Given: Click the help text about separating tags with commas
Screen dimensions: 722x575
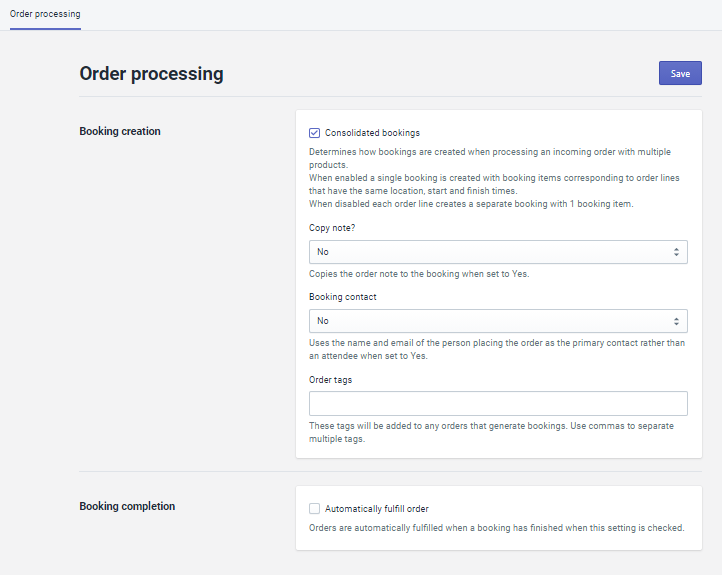Looking at the screenshot, I should [x=490, y=433].
